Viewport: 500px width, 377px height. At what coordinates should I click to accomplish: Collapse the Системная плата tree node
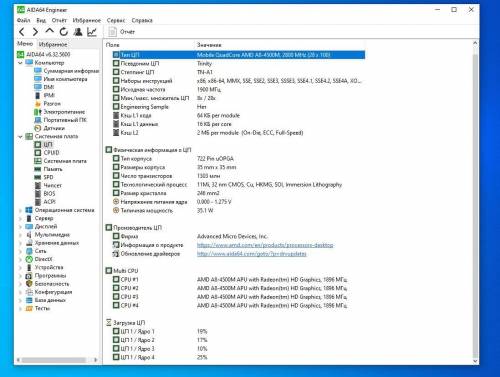pyautogui.click(x=20, y=136)
